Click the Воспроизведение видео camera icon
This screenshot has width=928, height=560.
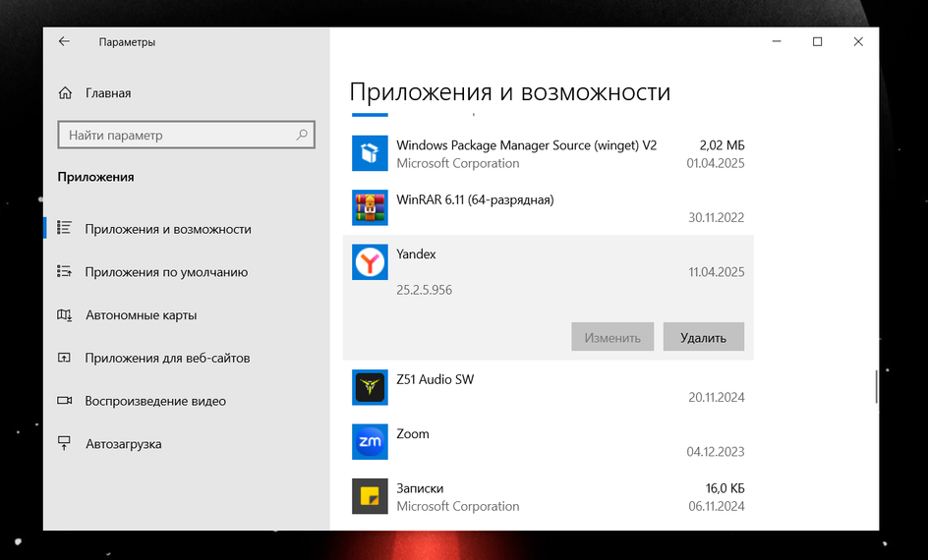[x=64, y=400]
